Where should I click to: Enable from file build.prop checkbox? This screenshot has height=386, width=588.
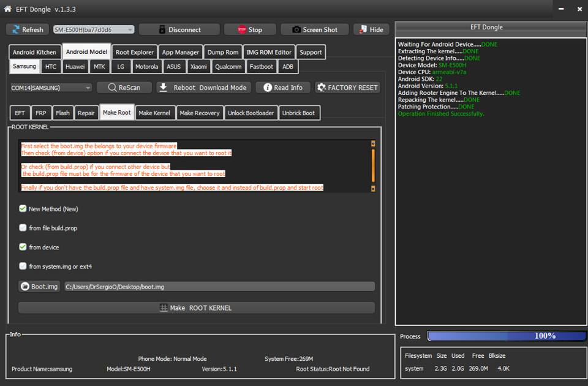tap(23, 228)
